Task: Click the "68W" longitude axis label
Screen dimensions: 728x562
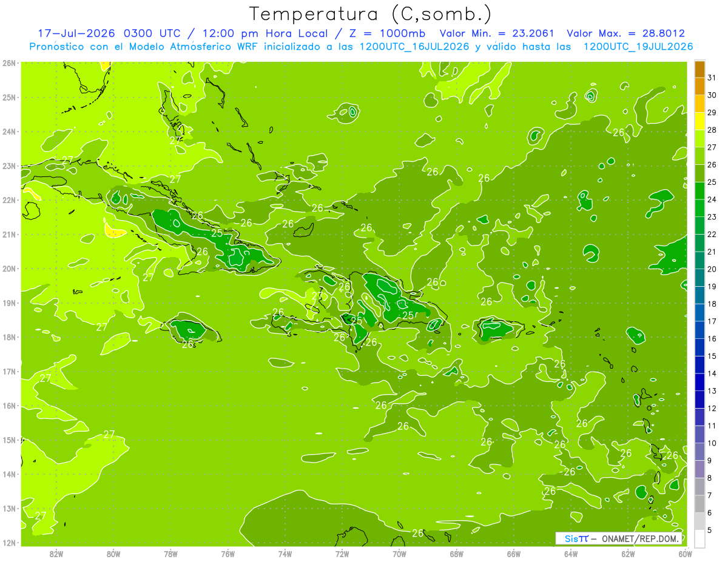Action: 456,554
